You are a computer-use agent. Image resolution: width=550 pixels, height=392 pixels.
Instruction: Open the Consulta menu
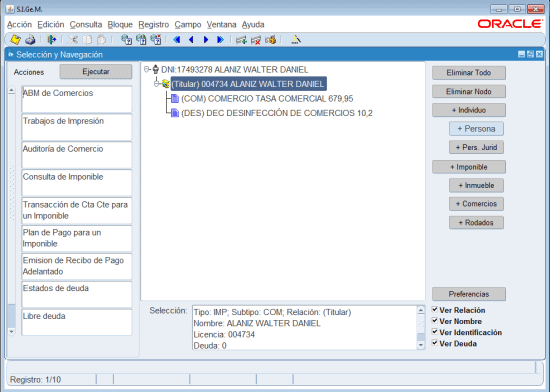pyautogui.click(x=86, y=25)
